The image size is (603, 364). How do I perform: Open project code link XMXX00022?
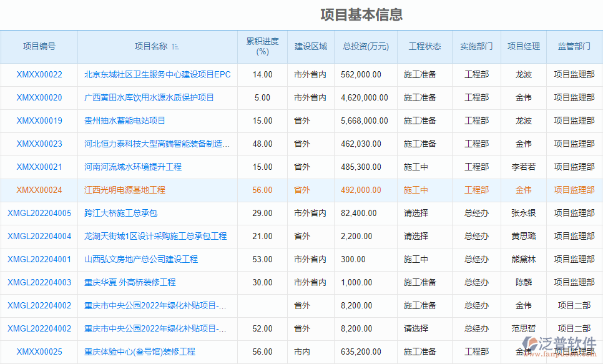(41, 74)
